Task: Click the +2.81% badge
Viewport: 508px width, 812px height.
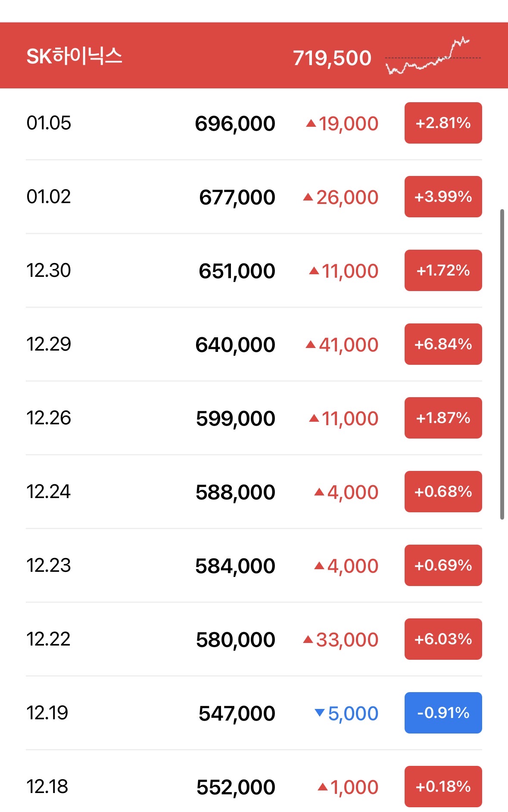Action: 443,123
